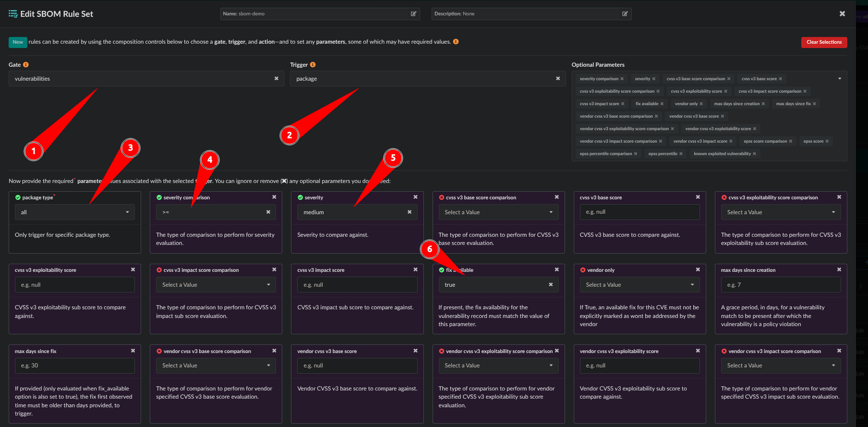Click the info icon next to Gate

26,65
